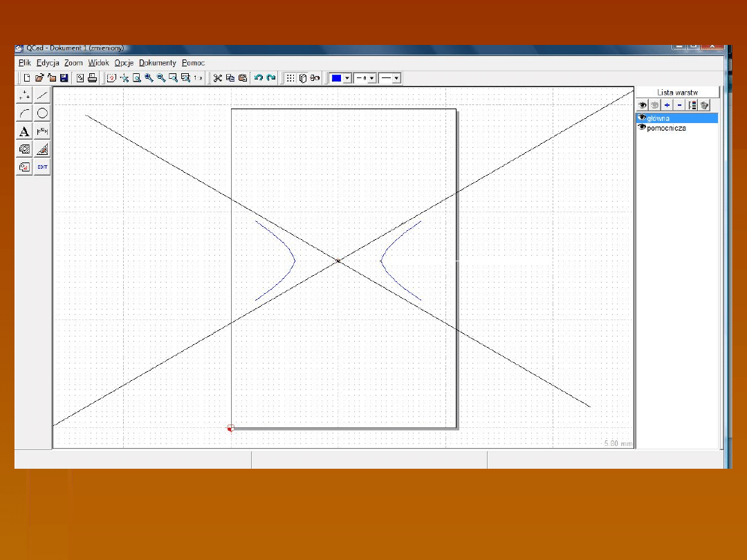
Task: Click the blue color swatch
Action: click(x=337, y=78)
